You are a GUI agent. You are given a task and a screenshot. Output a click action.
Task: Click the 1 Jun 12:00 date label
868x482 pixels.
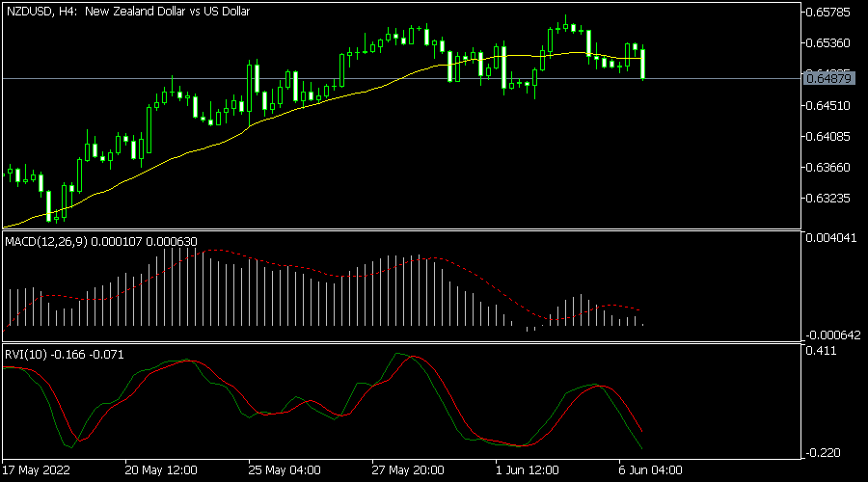[528, 470]
